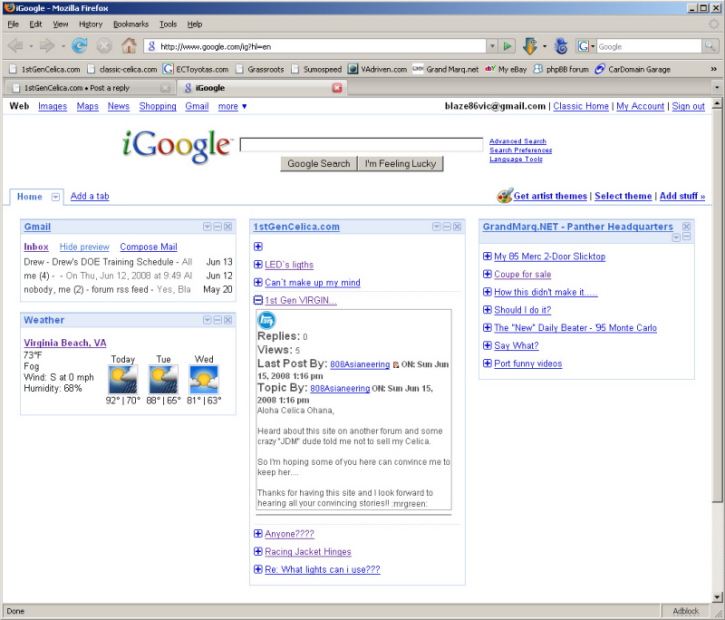Open the Compose Mail link

coord(148,247)
